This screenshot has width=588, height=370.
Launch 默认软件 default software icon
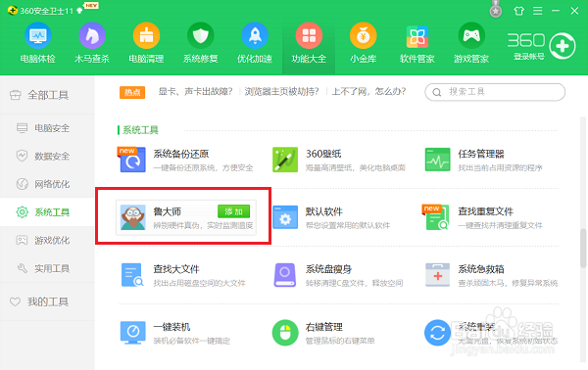coord(285,217)
